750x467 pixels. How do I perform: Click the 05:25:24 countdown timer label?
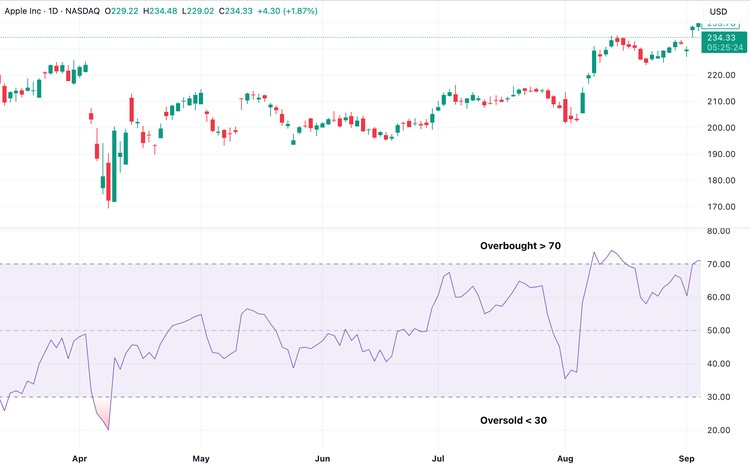[x=725, y=47]
